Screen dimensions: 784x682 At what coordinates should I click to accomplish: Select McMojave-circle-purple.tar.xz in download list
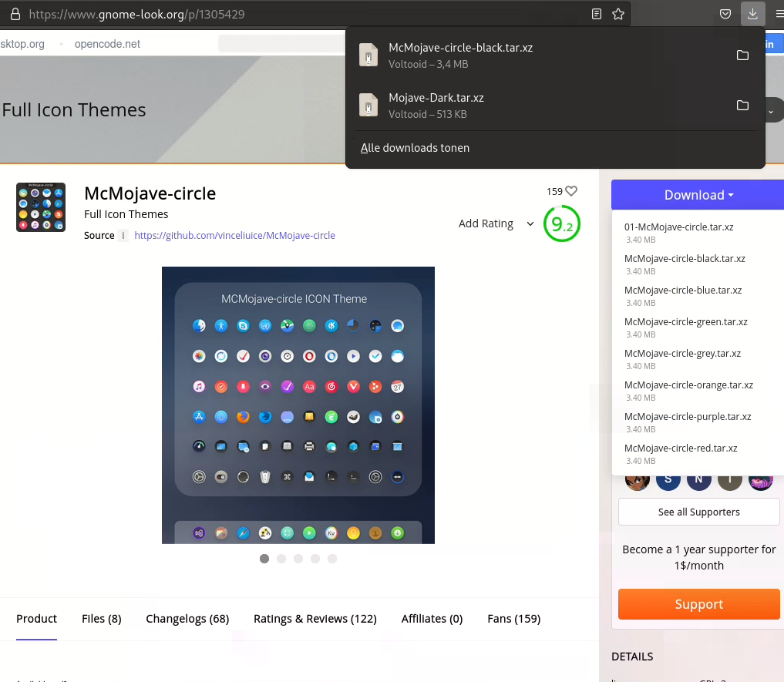688,416
